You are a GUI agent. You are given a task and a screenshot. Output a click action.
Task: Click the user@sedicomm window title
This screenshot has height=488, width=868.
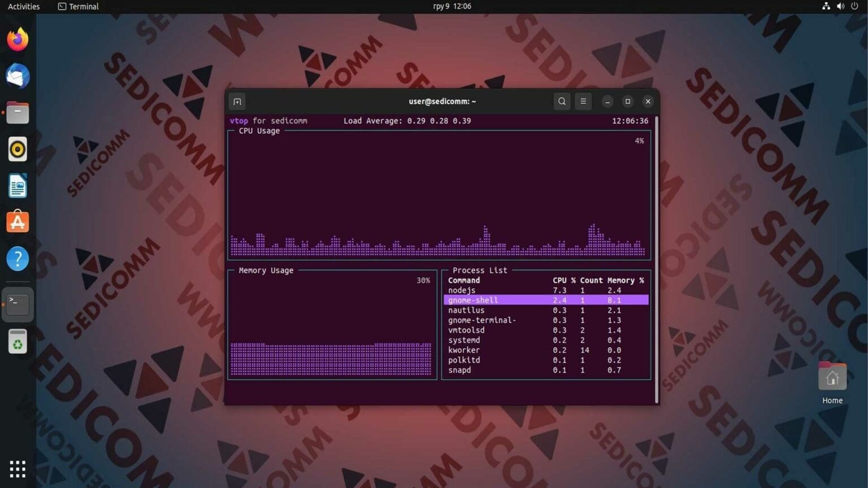tap(442, 102)
